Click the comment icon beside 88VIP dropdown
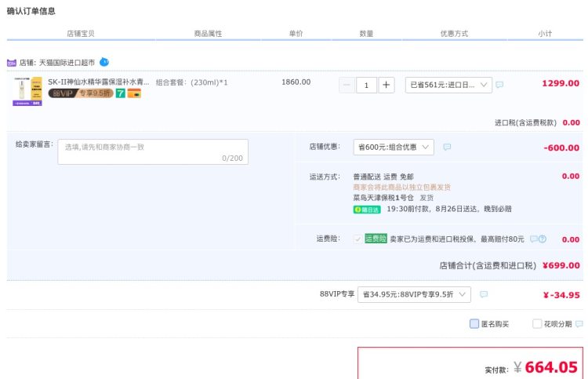 pos(484,294)
